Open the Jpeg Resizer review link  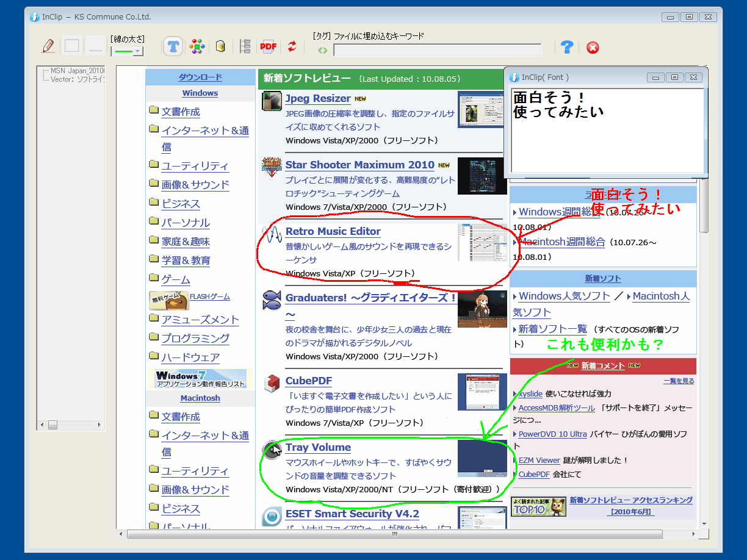coord(318,98)
